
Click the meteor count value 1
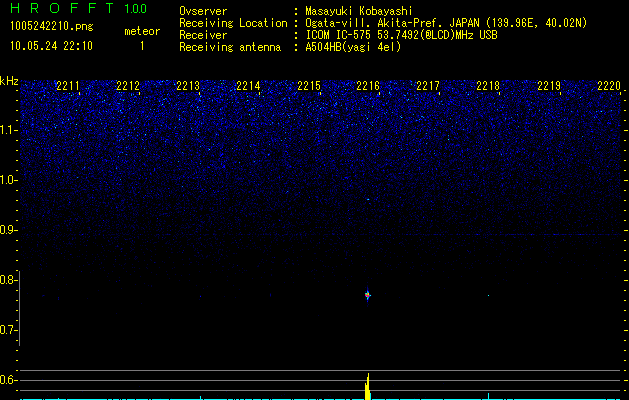tap(141, 46)
